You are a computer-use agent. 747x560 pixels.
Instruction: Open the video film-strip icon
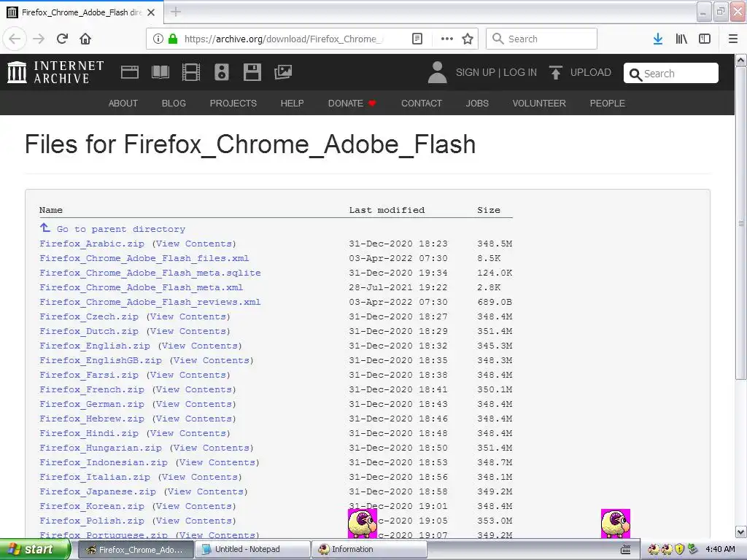191,72
